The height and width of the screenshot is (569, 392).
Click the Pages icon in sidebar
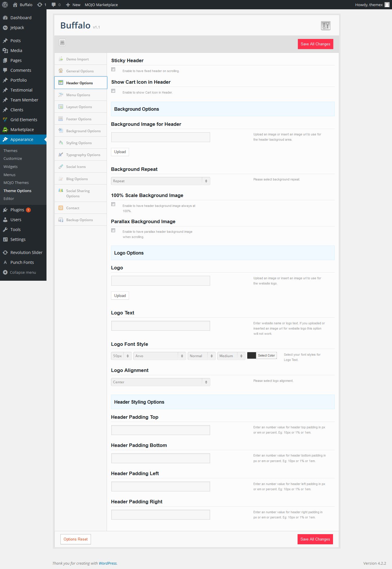5,60
